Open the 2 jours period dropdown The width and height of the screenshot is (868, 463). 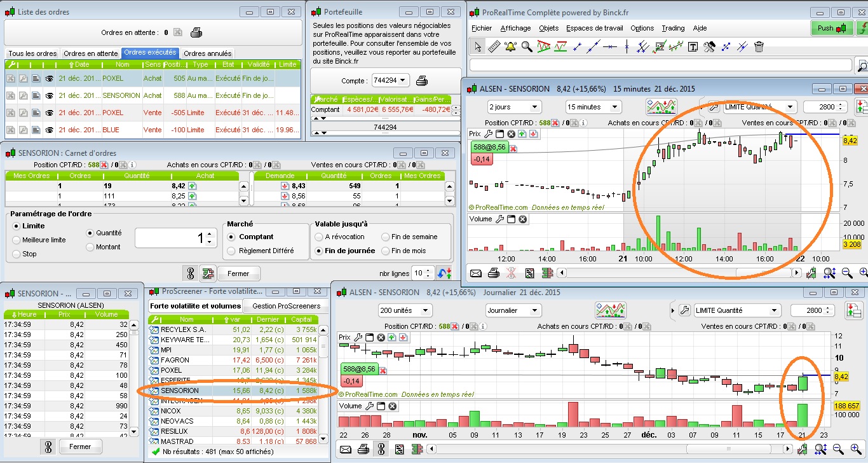(x=514, y=107)
